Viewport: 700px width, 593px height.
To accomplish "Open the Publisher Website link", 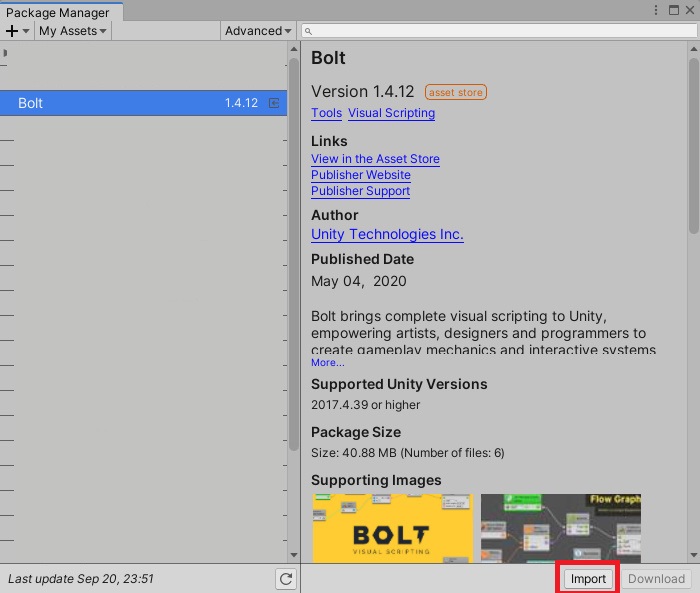I will click(x=361, y=175).
